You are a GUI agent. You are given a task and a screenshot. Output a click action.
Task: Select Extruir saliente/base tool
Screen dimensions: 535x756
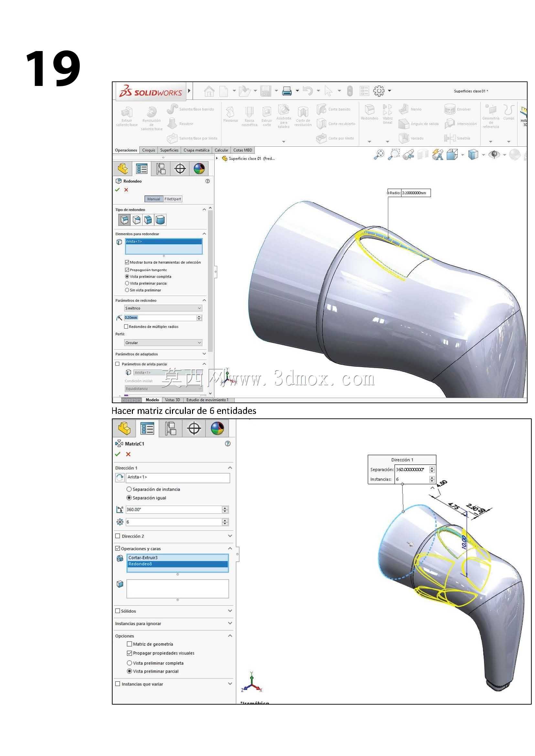(127, 116)
